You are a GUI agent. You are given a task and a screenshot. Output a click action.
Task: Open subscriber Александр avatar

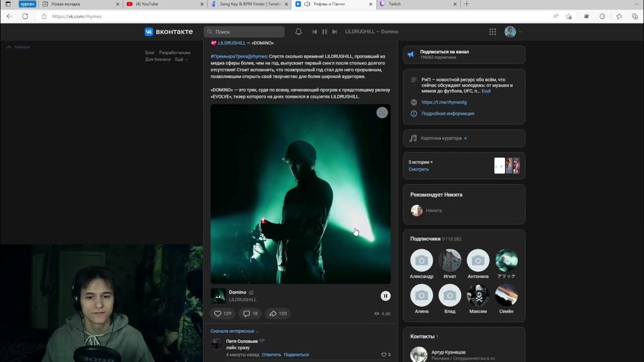coord(422,260)
